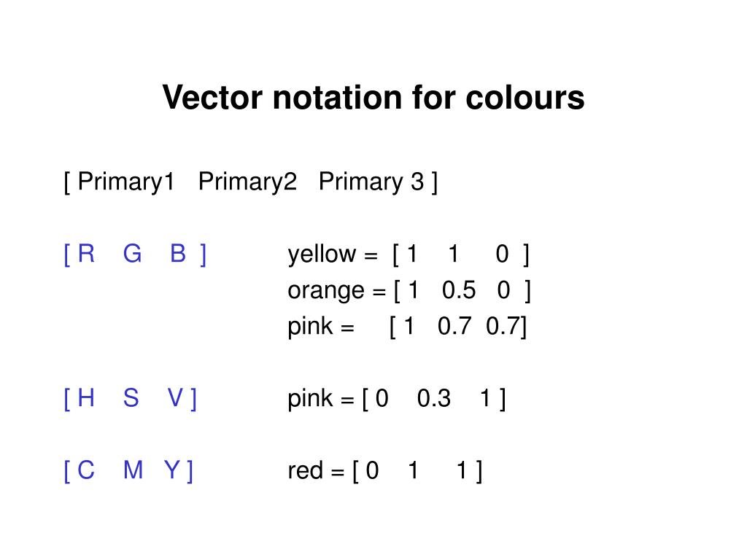
Task: Click the blue letter H
Action: (86, 398)
